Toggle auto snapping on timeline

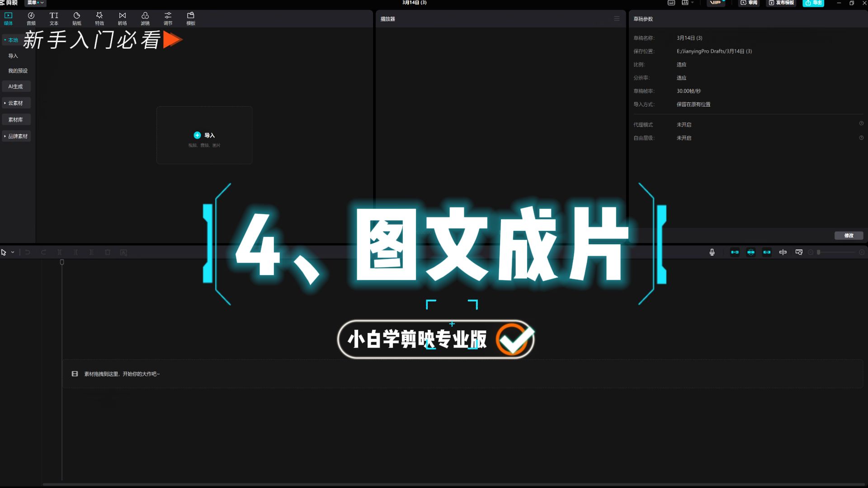(751, 252)
